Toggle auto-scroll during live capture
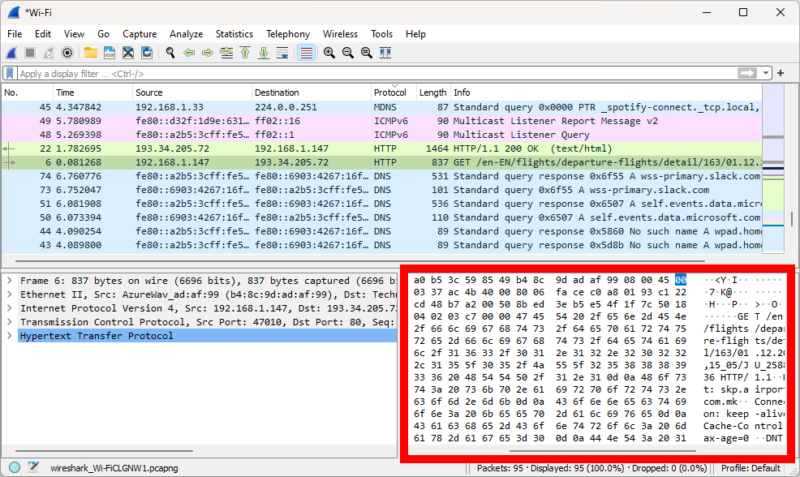 pyautogui.click(x=282, y=53)
